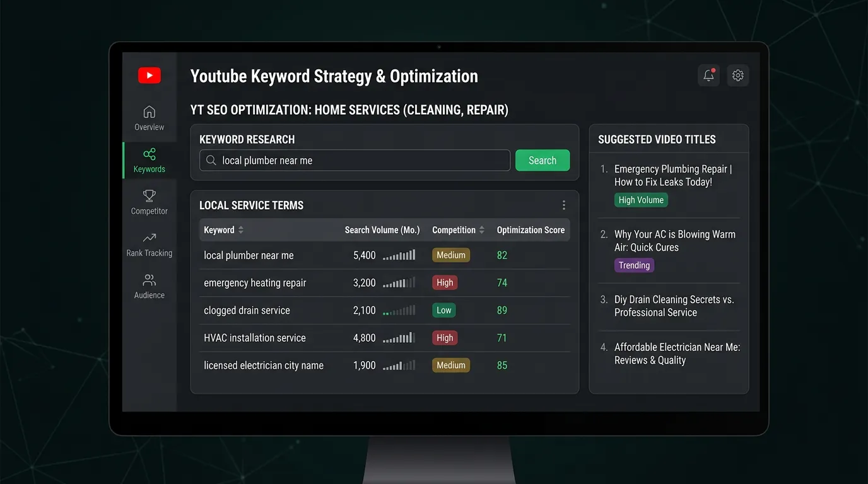Click search volume value 1,900
868x484 pixels.
click(x=364, y=366)
